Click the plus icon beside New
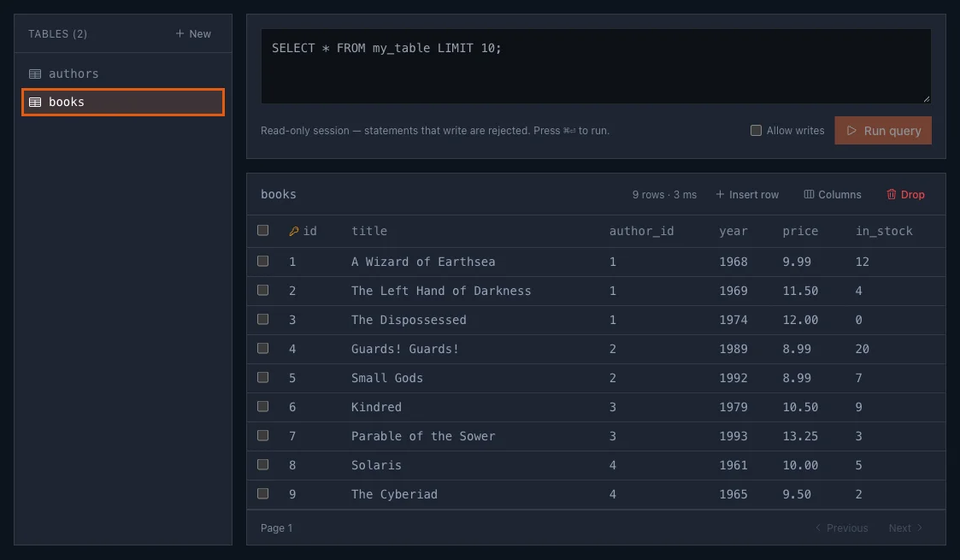Image resolution: width=960 pixels, height=560 pixels. [180, 33]
